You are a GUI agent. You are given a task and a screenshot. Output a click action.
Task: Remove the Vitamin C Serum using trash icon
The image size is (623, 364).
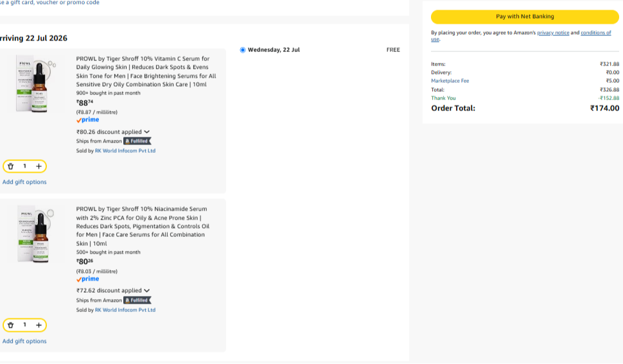pyautogui.click(x=11, y=166)
